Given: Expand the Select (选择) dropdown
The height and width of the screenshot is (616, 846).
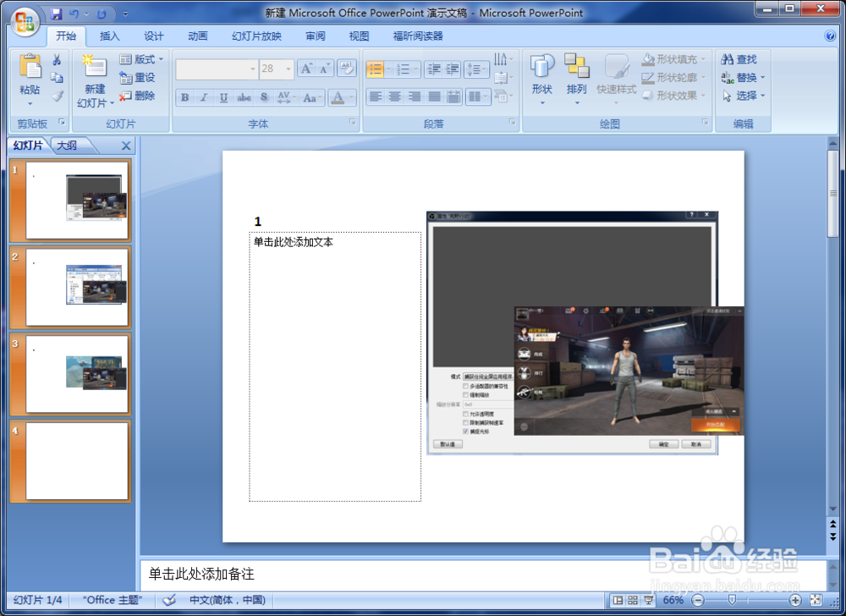Looking at the screenshot, I should 744,96.
